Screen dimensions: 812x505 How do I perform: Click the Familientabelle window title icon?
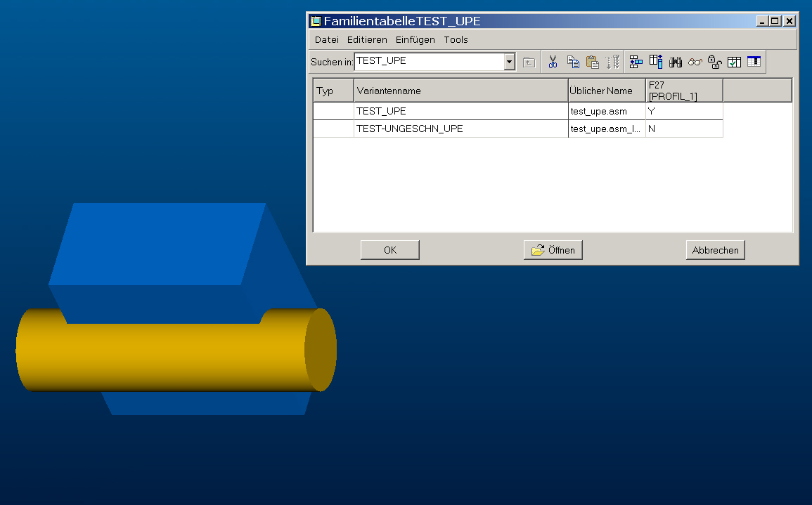(x=316, y=21)
